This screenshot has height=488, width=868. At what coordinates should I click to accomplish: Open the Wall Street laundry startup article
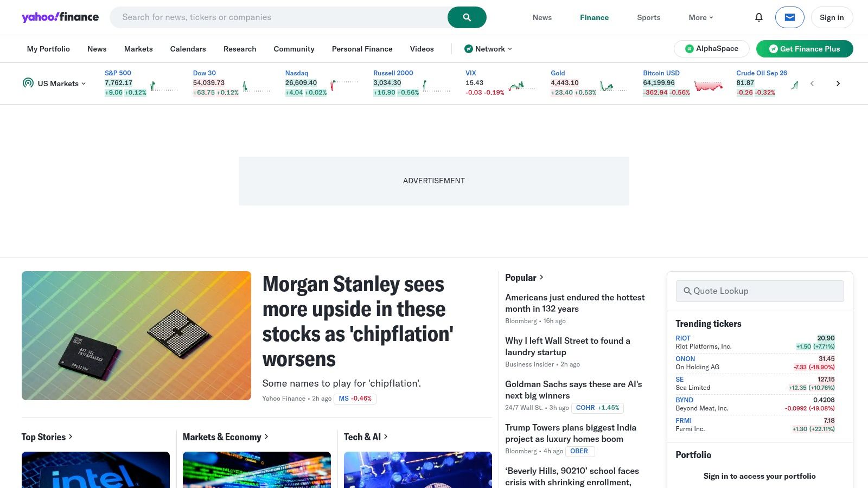tap(567, 346)
